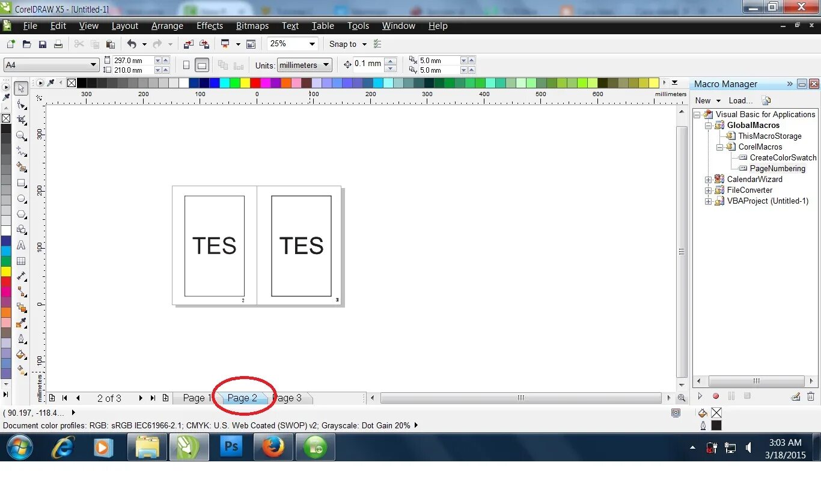Expand the FileConverter node
821x504 pixels.
pyautogui.click(x=708, y=190)
